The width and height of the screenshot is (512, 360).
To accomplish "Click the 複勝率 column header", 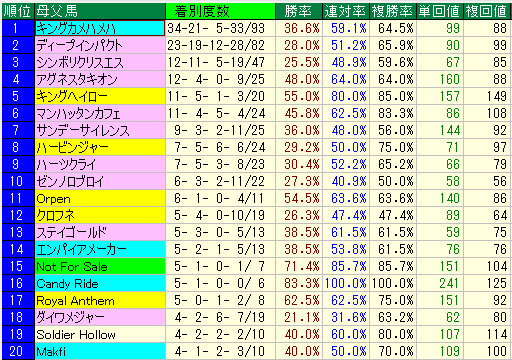I will tap(393, 11).
